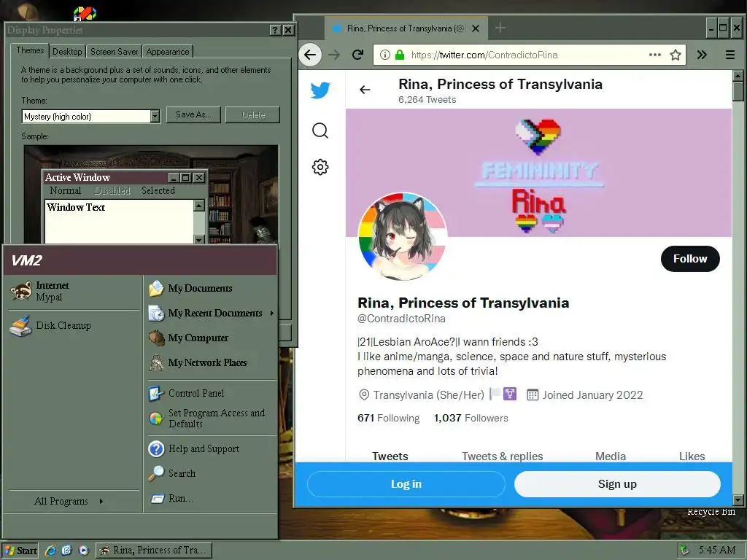Open the Likes tab on profile
Screen dimensions: 747x560
pyautogui.click(x=692, y=456)
